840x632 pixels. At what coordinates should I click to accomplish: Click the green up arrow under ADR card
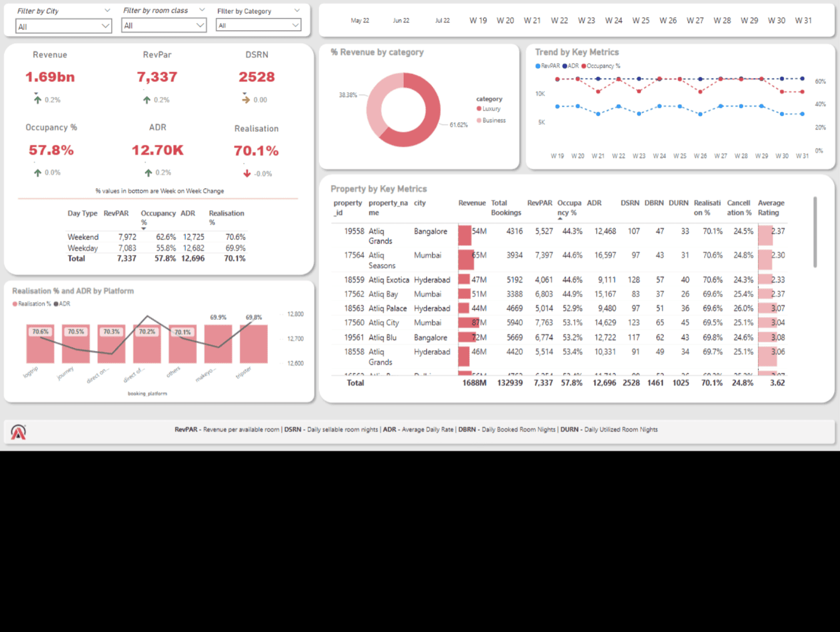point(148,173)
